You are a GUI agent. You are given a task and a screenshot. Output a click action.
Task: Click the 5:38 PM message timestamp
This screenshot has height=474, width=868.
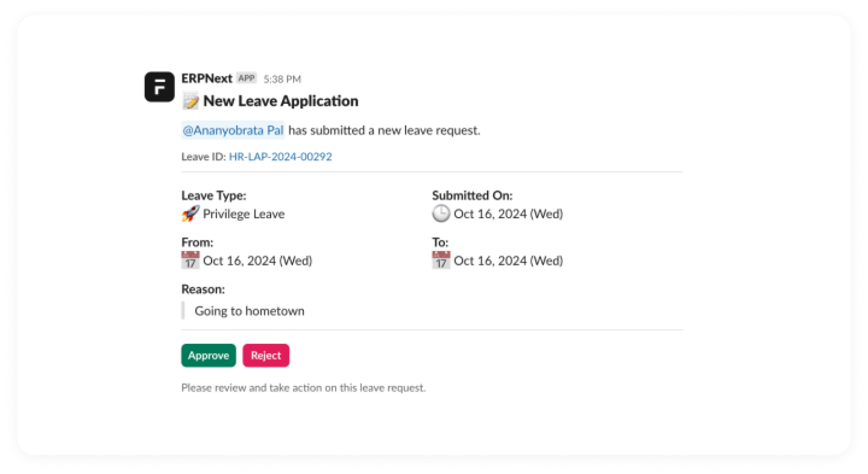click(282, 79)
